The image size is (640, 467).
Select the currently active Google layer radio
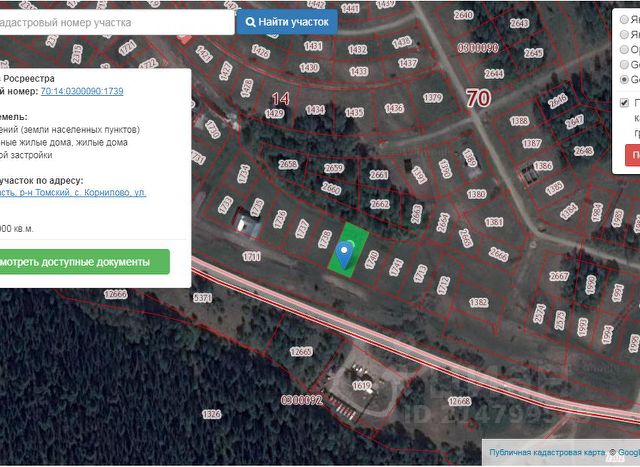625,79
